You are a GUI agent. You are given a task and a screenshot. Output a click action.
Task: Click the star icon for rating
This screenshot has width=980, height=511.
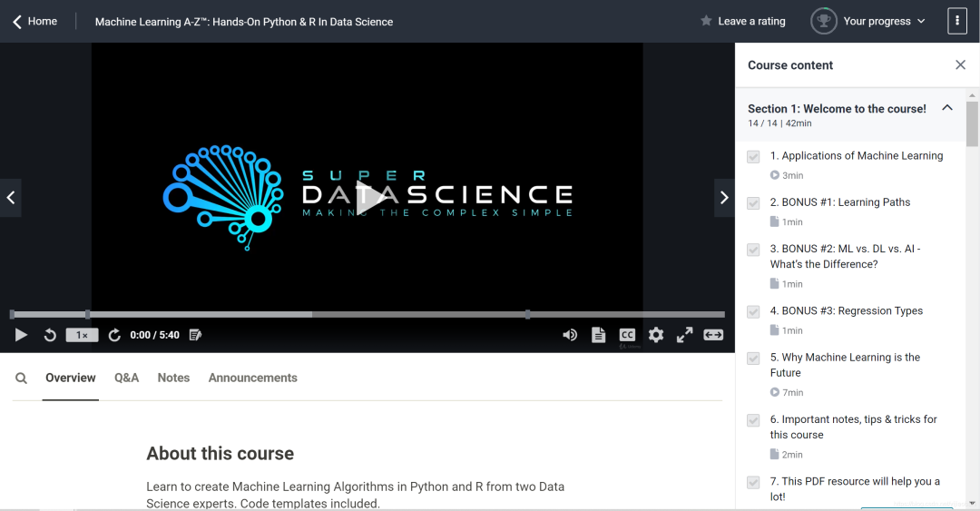[x=706, y=21]
